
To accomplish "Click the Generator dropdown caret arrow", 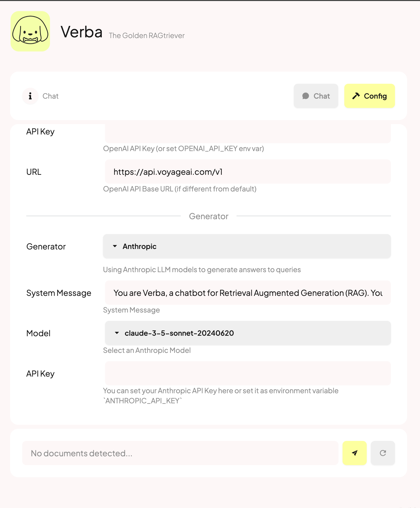I will (x=115, y=246).
